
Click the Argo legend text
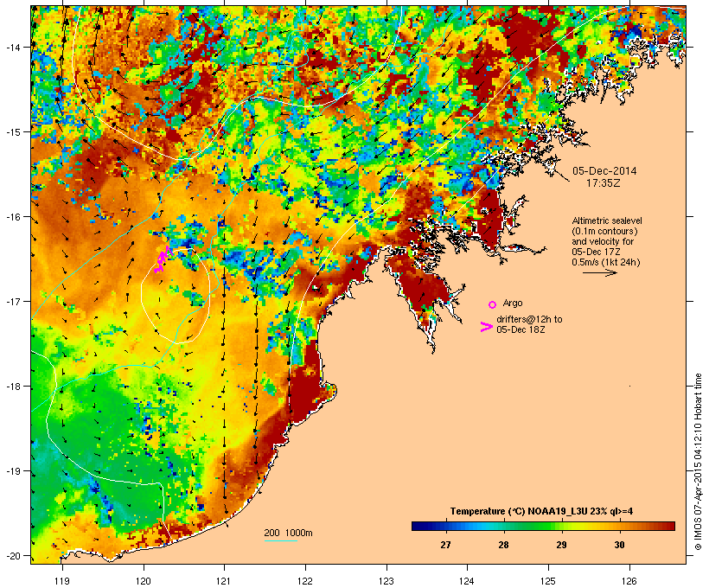(x=513, y=304)
